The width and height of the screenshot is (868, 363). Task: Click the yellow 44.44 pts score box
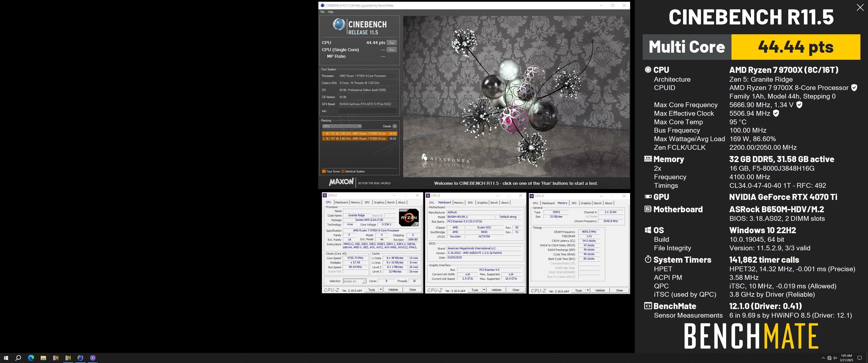pos(796,47)
